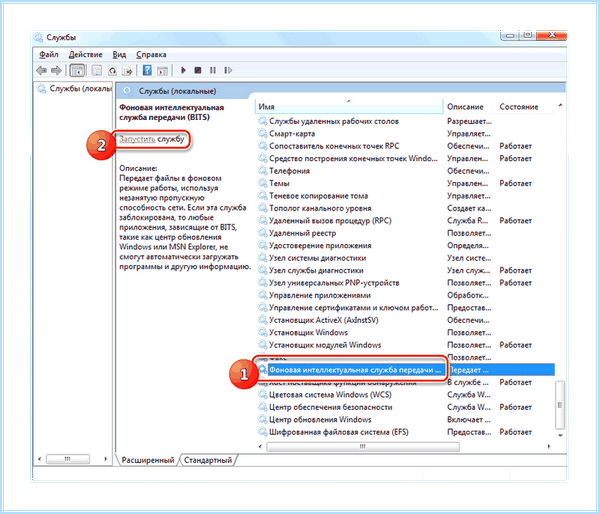This screenshot has width=600, height=514.
Task: Select Узел универсальных PNP-устройств row
Action: point(406,283)
